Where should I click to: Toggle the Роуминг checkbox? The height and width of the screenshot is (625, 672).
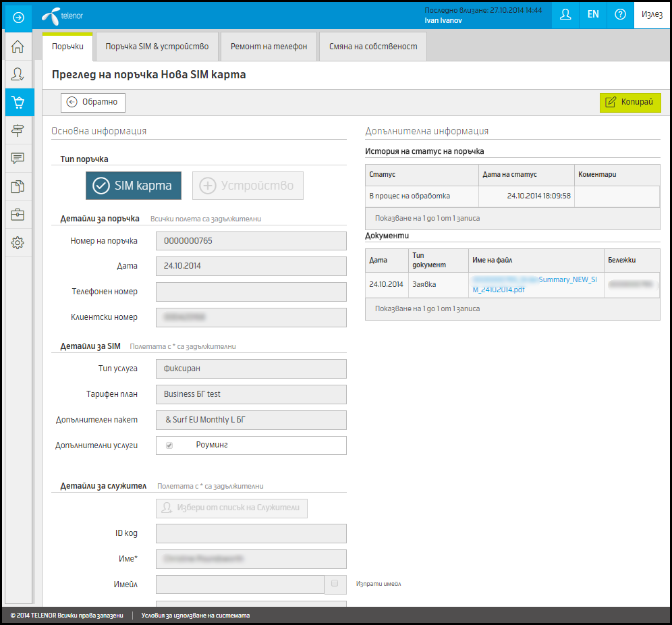(169, 445)
